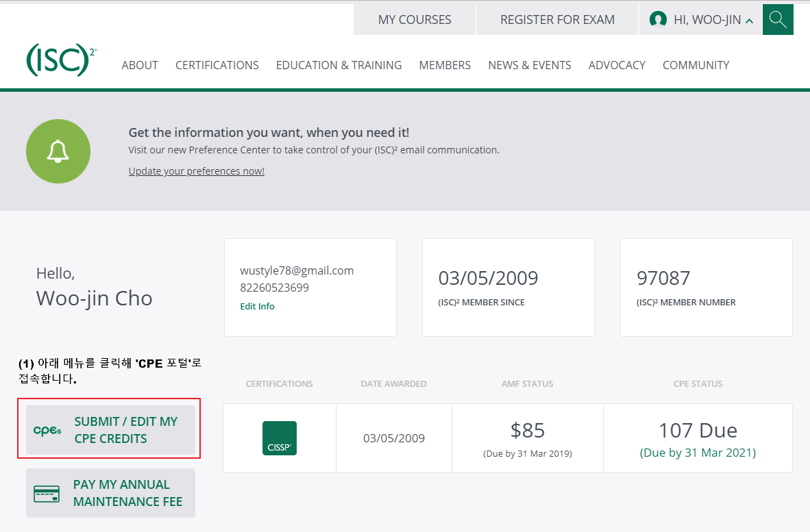The height and width of the screenshot is (532, 810).
Task: Click the user avatar icon beside HI, WOO-JIN
Action: coord(658,20)
